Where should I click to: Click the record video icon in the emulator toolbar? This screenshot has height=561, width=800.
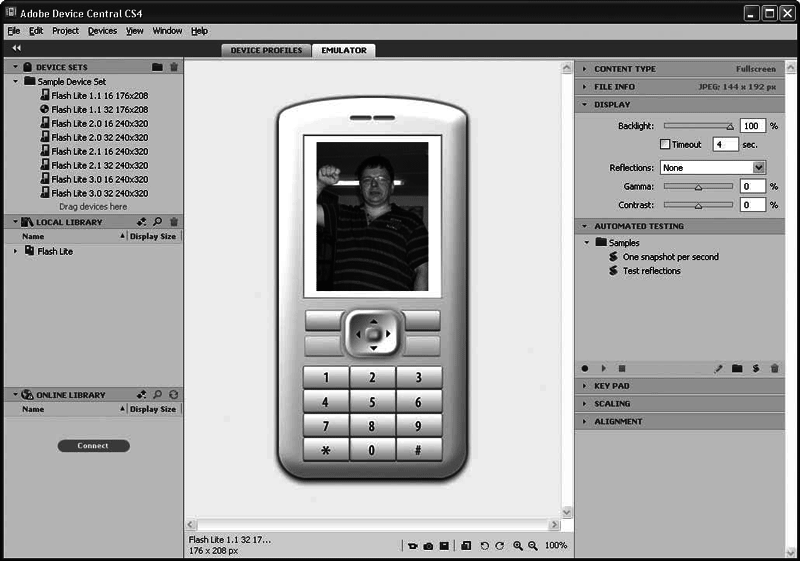[x=412, y=546]
